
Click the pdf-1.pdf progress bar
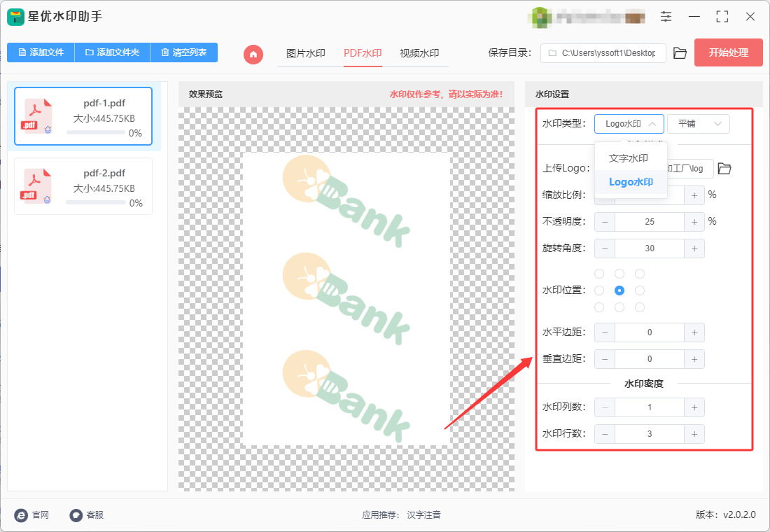(96, 132)
